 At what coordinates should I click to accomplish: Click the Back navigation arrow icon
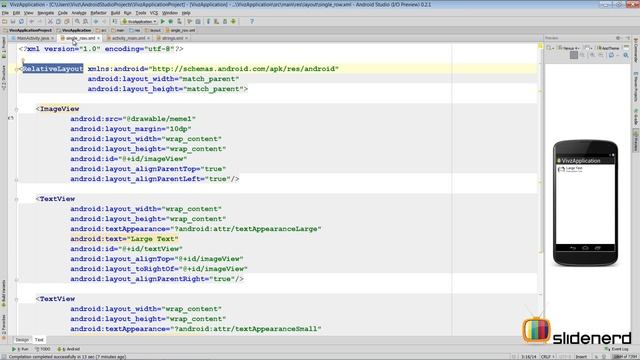coord(96,21)
